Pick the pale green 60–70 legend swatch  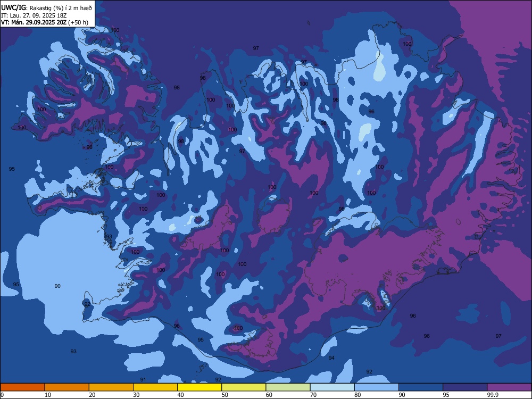[288, 387]
